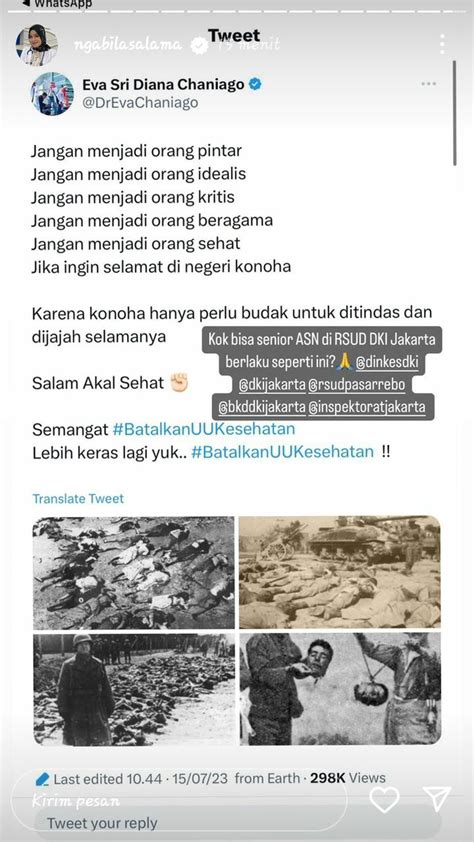
Task: Click the Translate Tweet link
Action: [78, 498]
